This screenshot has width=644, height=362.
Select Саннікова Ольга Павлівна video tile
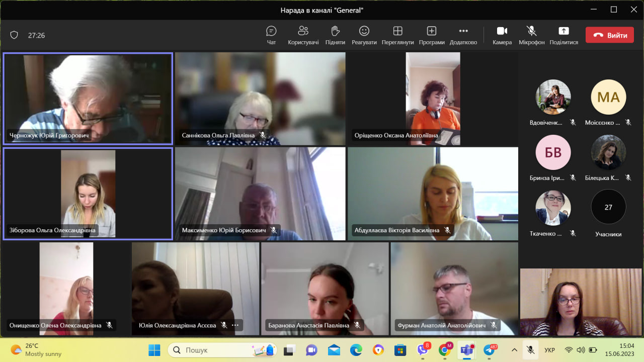[x=261, y=99]
